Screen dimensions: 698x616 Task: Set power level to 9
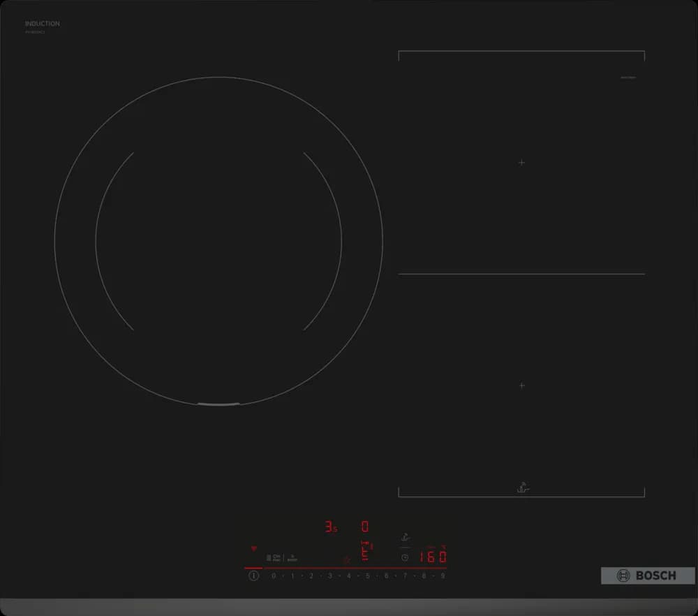443,576
